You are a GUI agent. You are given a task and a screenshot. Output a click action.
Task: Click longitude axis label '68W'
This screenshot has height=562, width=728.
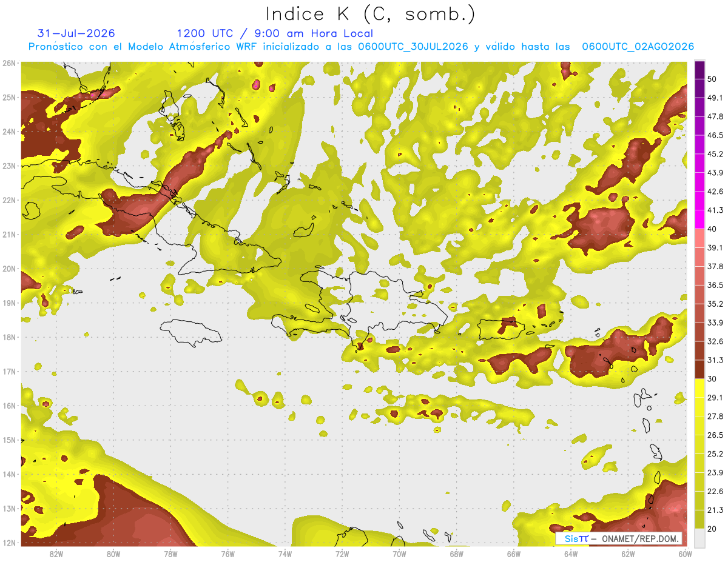click(x=456, y=554)
